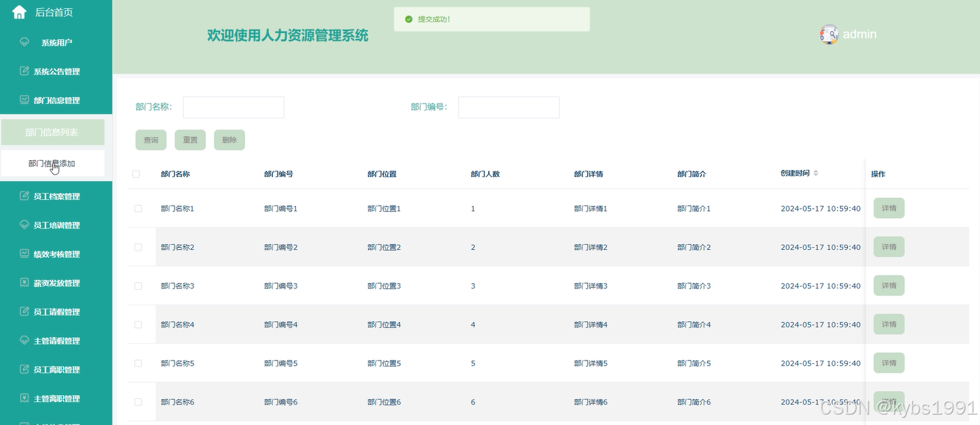The width and height of the screenshot is (980, 425).
Task: Expand the 员工档案管理 menu
Action: pyautogui.click(x=56, y=196)
